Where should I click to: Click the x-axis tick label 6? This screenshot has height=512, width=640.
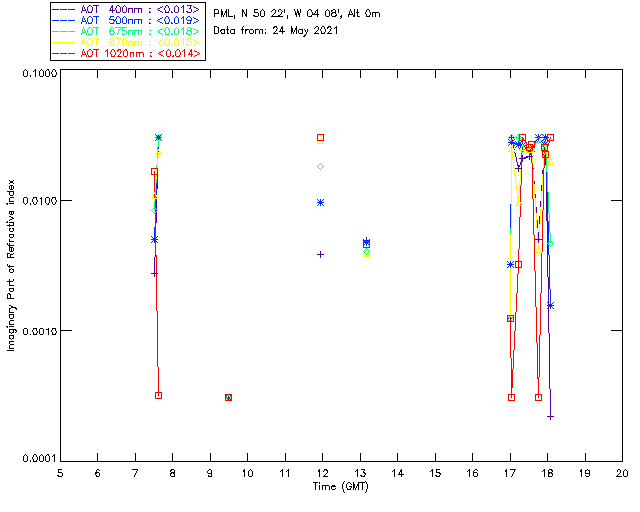tap(98, 473)
